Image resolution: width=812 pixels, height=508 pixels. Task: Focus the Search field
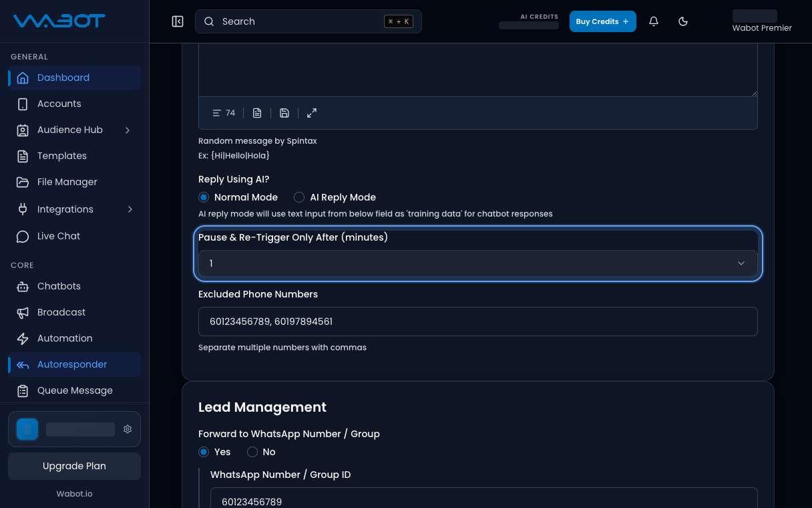309,21
